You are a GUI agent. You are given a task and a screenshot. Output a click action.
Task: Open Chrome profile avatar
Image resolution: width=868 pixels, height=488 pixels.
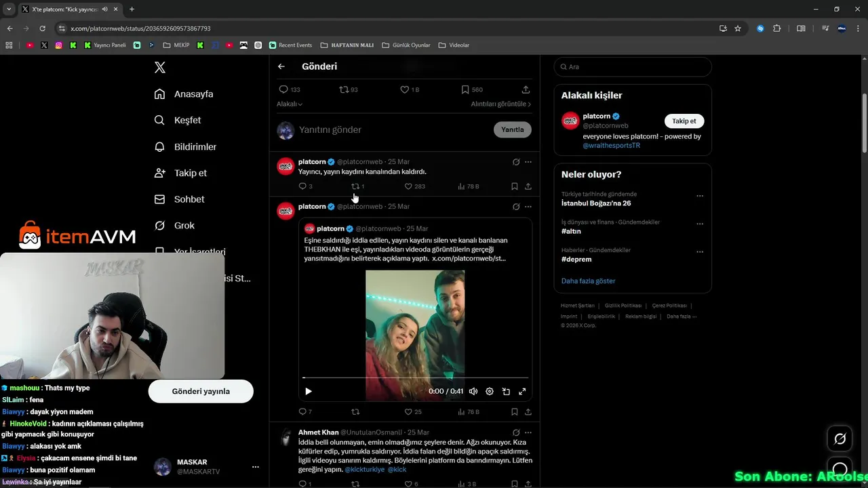[842, 28]
